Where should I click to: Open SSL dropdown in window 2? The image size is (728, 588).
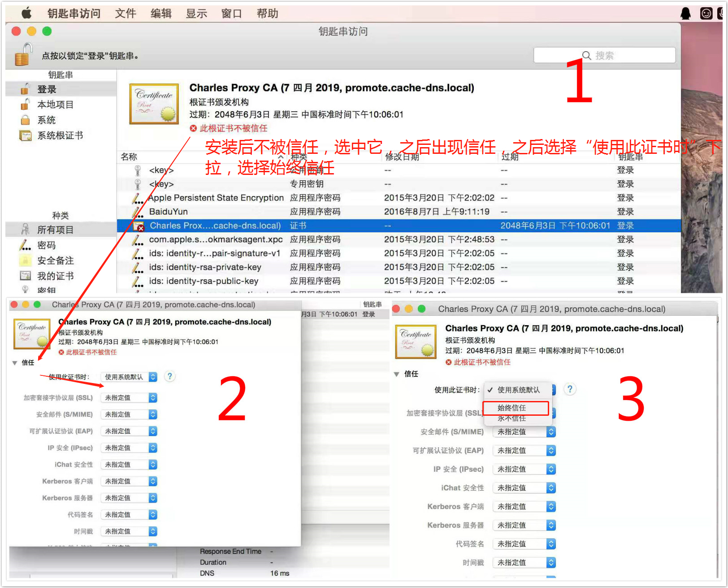[x=129, y=397]
